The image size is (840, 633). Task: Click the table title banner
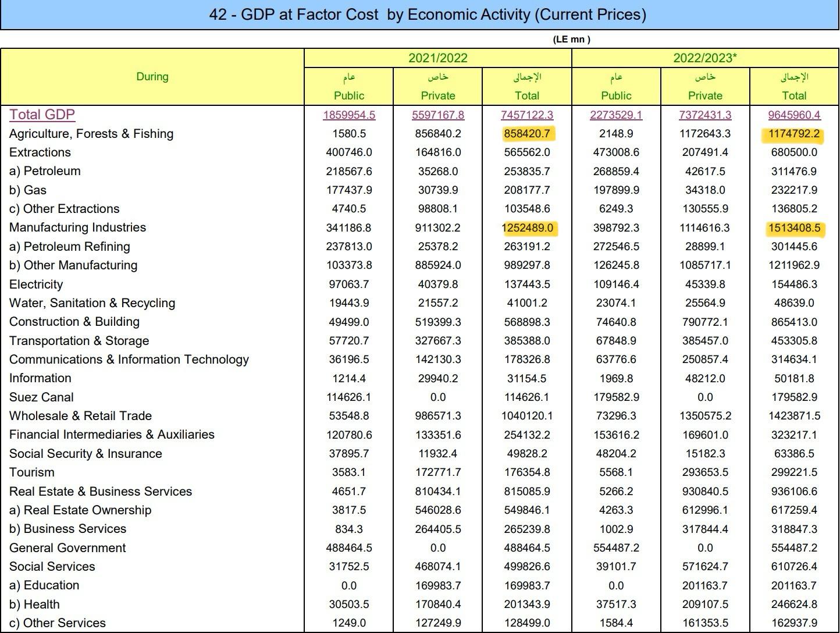428,15
